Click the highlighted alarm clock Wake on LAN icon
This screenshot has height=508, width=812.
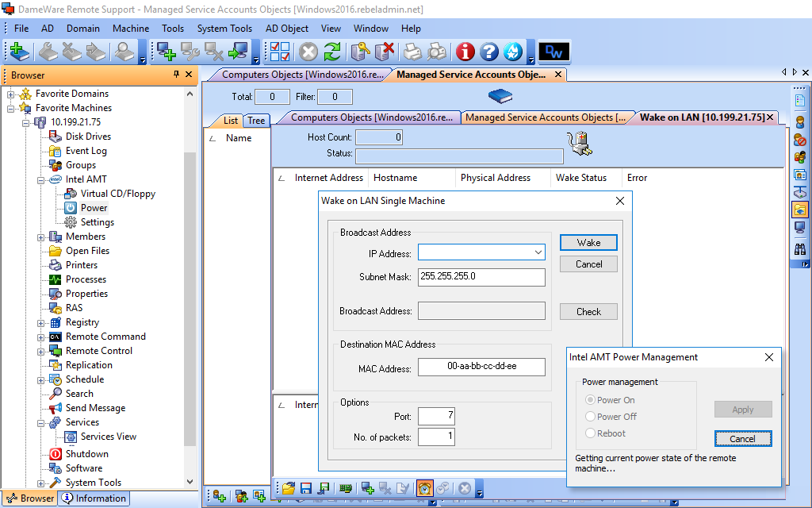[x=424, y=488]
